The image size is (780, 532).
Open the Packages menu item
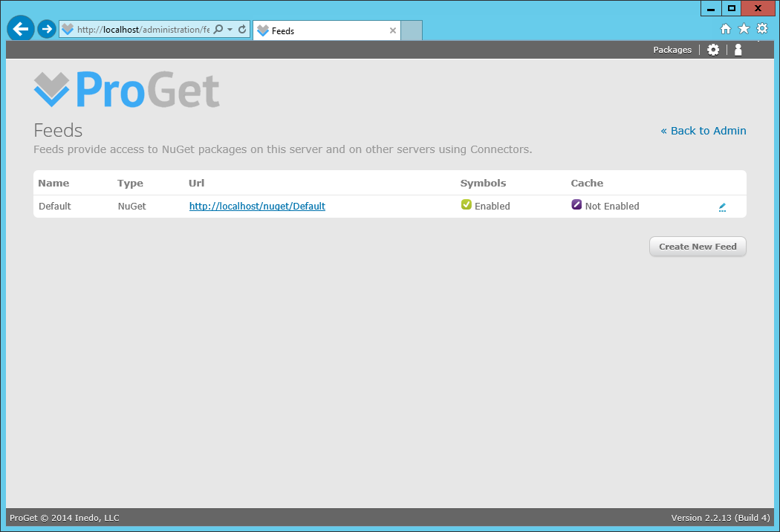[672, 50]
